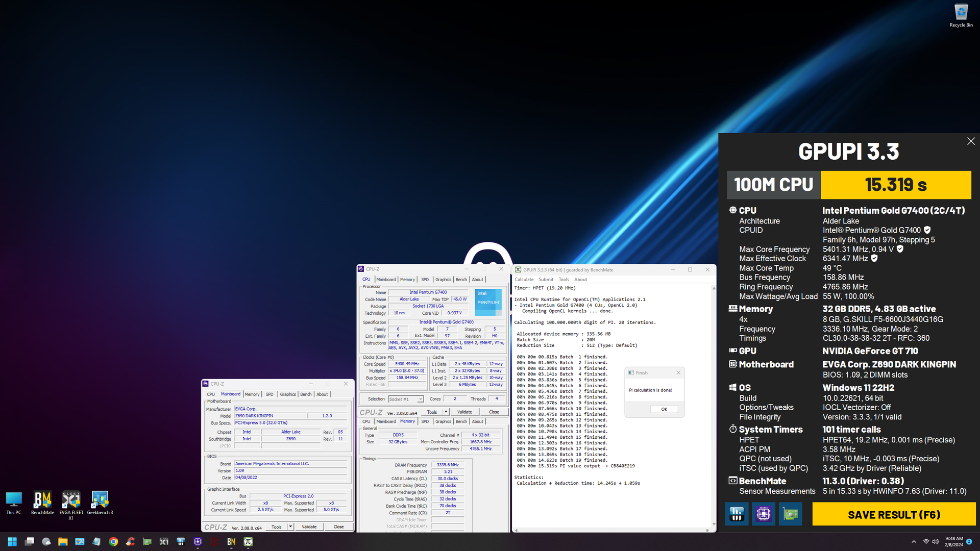Click Close button in CPU-Z motherboard window
Image resolution: width=980 pixels, height=551 pixels.
click(x=338, y=527)
